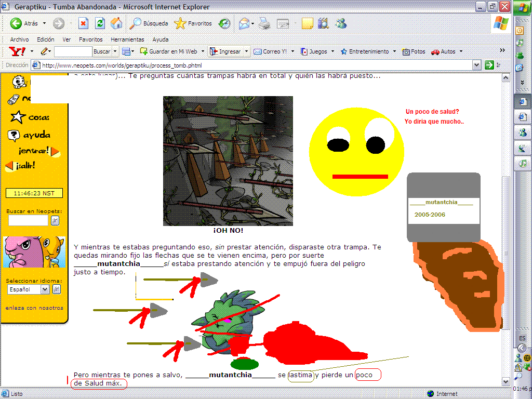The height and width of the screenshot is (399, 532).
Task: Open Correo Y! mail button
Action: [270, 51]
